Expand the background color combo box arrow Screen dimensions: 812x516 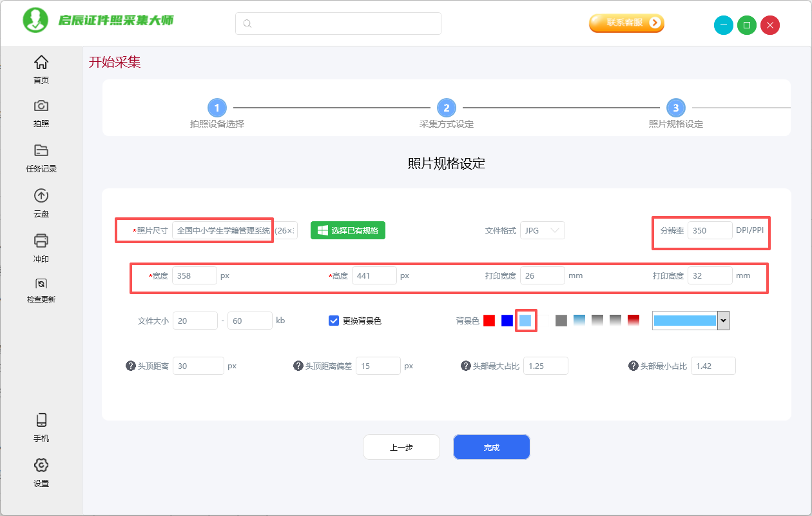tap(723, 321)
